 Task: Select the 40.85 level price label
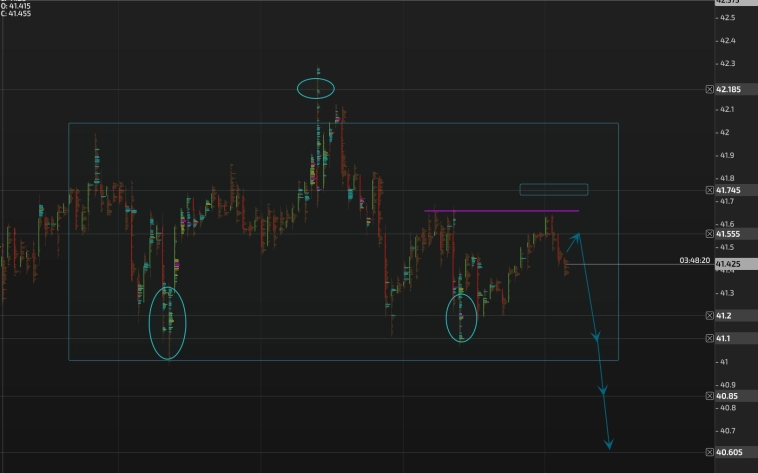click(727, 396)
